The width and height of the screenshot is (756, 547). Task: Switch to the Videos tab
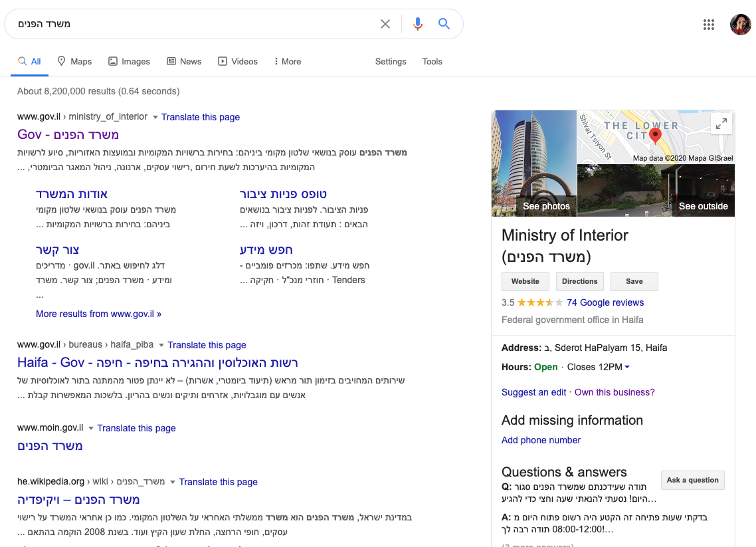coord(238,62)
